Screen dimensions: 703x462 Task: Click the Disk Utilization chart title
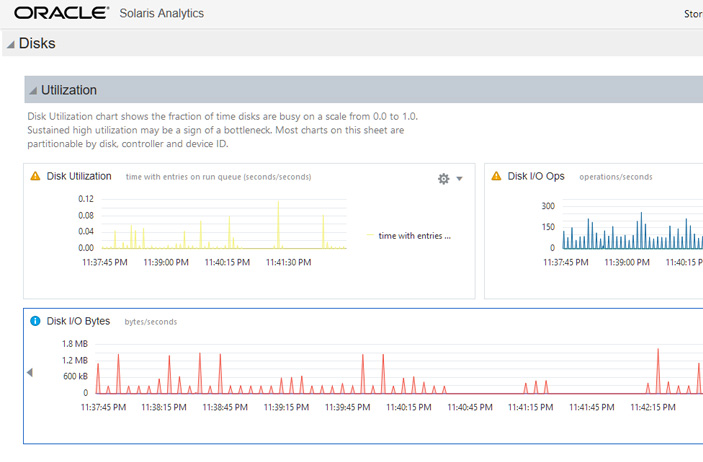[79, 176]
